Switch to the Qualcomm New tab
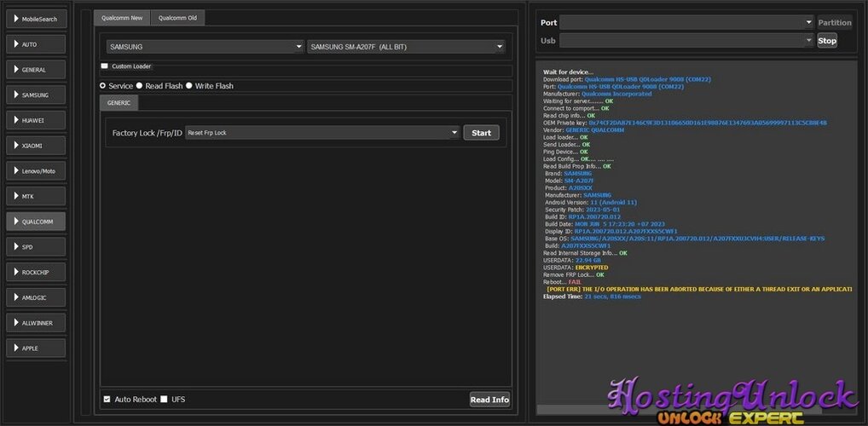The image size is (868, 426). 122,18
